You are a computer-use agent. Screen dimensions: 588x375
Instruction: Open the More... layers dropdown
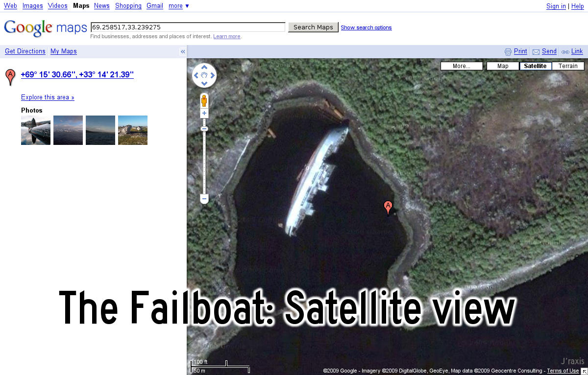click(x=461, y=66)
